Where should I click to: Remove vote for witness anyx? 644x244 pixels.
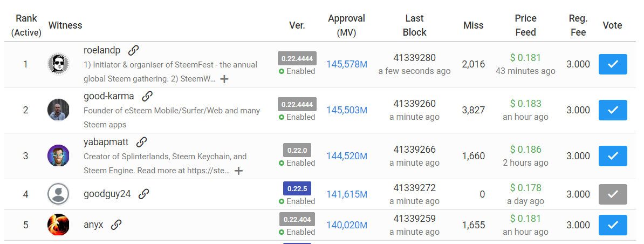pos(612,225)
